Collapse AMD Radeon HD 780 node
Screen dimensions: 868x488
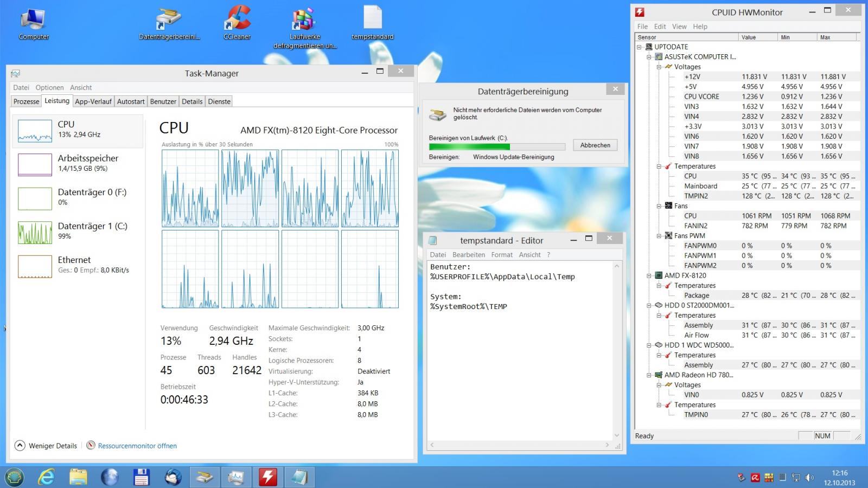[x=649, y=375]
